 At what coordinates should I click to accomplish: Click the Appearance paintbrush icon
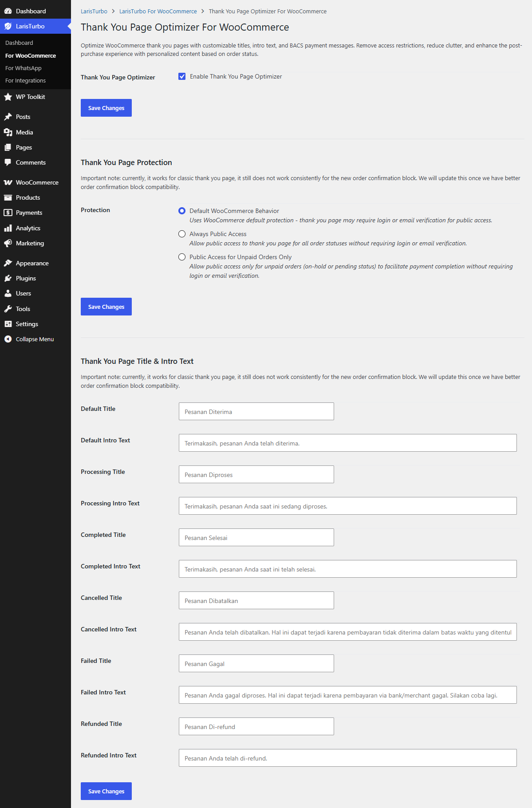[x=8, y=263]
